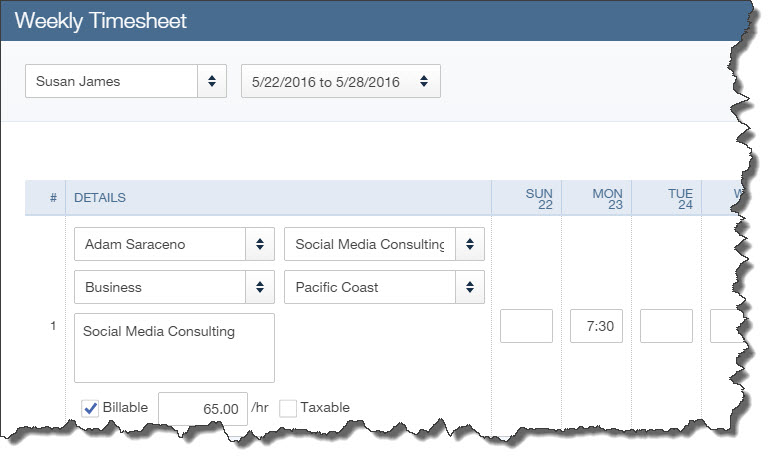
Task: Click the Monday 7:30 hours box
Action: tap(596, 326)
